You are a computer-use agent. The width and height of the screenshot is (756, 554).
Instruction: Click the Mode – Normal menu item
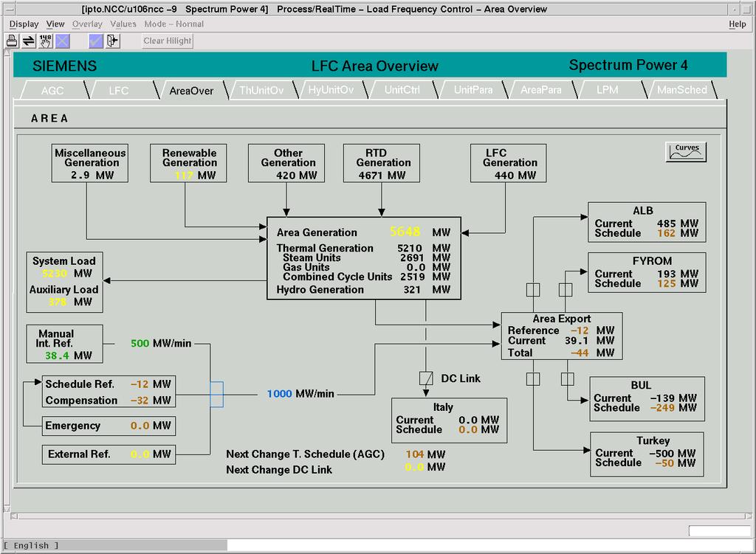(174, 24)
